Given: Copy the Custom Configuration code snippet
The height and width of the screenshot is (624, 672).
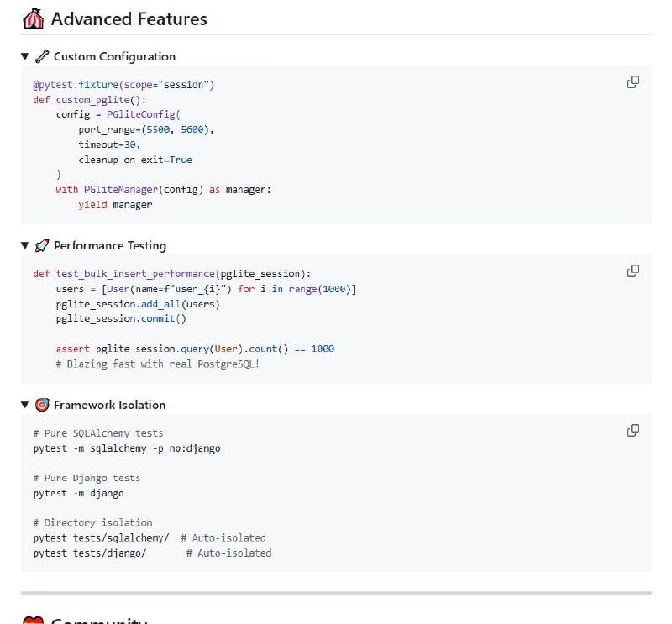Looking at the screenshot, I should [x=633, y=82].
